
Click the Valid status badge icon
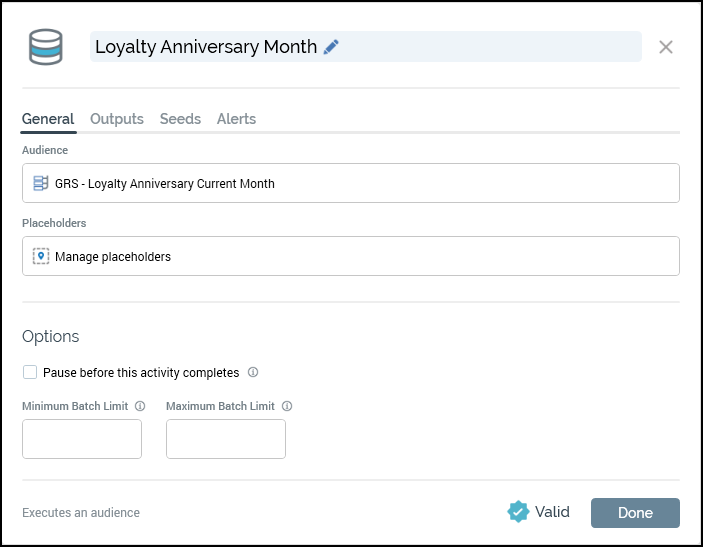518,512
